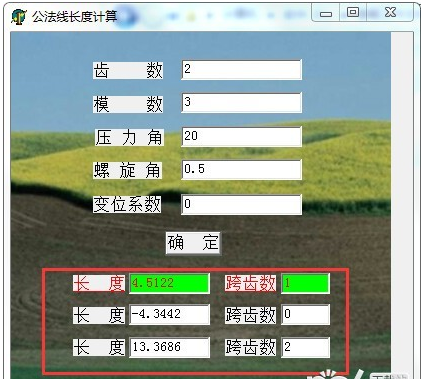Minimize the 公法线长度计算 window
This screenshot has width=428, height=379.
coord(326,13)
